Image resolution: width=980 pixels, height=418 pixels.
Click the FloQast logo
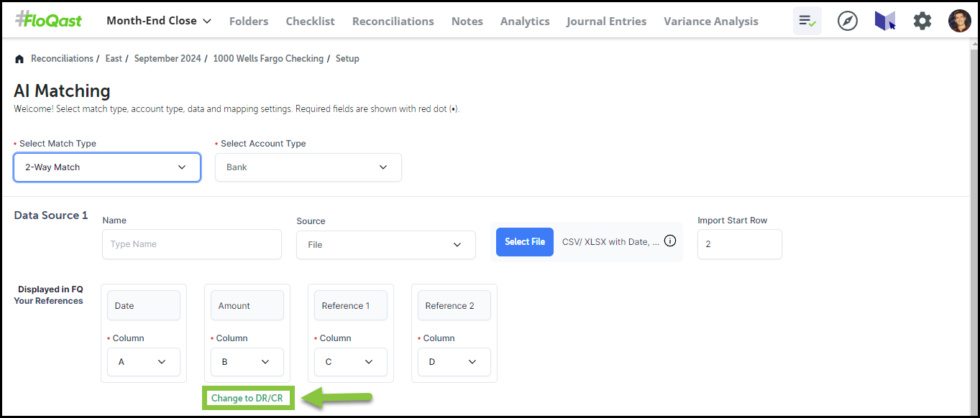click(x=48, y=19)
